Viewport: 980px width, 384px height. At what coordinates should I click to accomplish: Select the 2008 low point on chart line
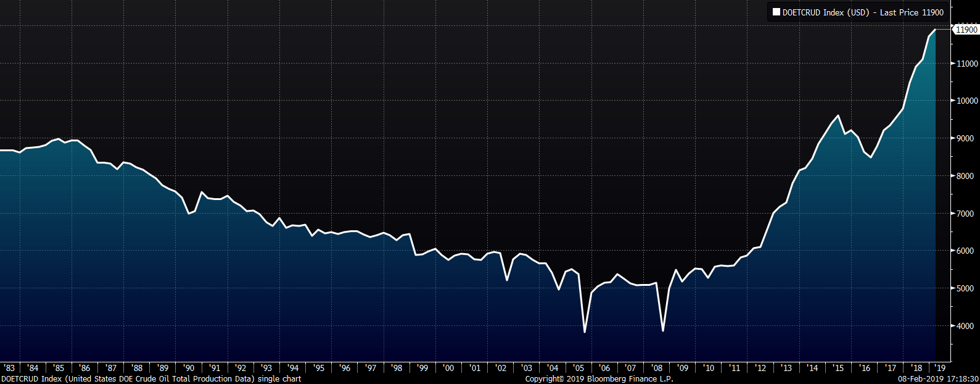click(x=663, y=331)
